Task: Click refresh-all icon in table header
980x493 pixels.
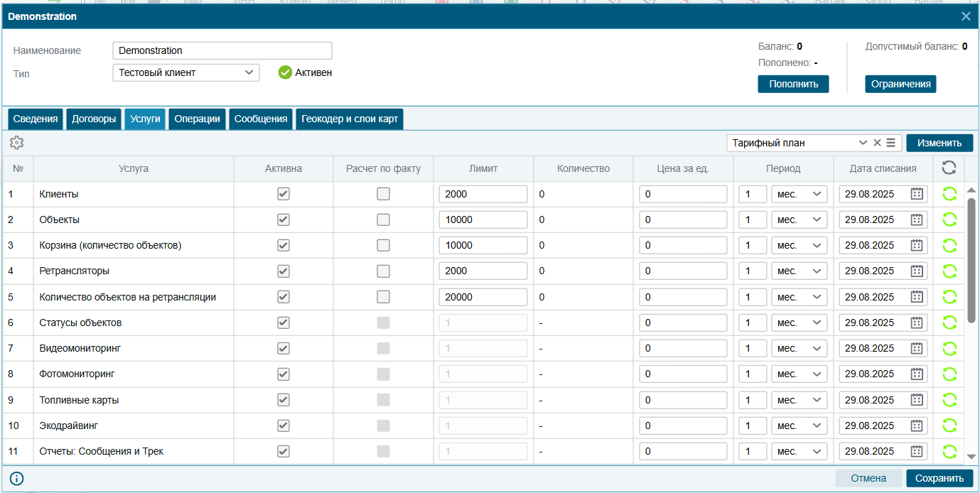Action: [949, 168]
